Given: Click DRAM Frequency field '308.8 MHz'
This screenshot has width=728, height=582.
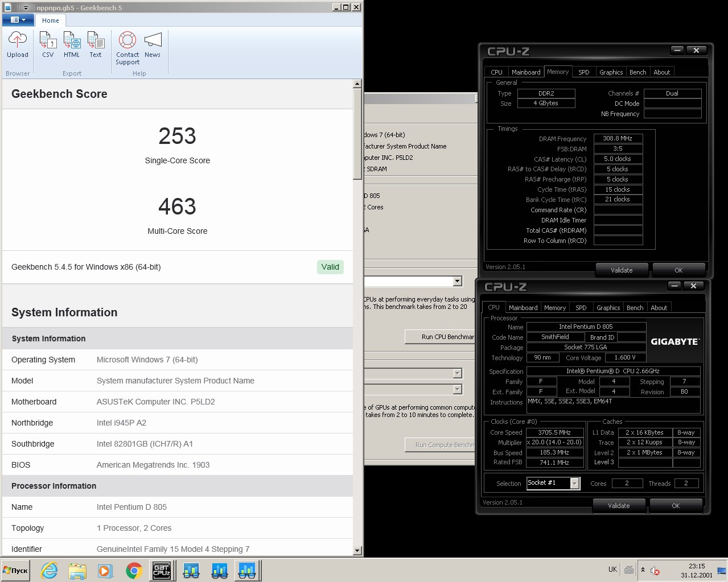Looking at the screenshot, I should pyautogui.click(x=618, y=138).
